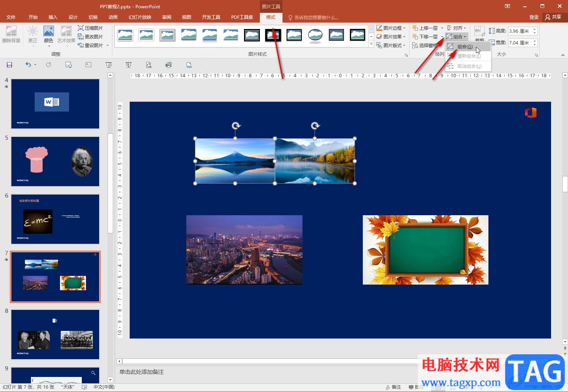This screenshot has height=392, width=568.
Task: Click Reset Picture (重设图片)
Action: click(90, 45)
